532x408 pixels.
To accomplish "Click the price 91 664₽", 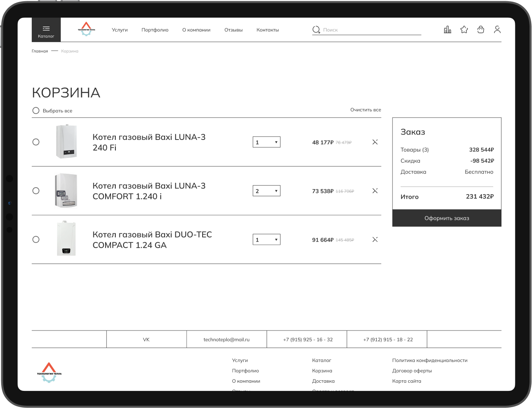I will point(323,240).
